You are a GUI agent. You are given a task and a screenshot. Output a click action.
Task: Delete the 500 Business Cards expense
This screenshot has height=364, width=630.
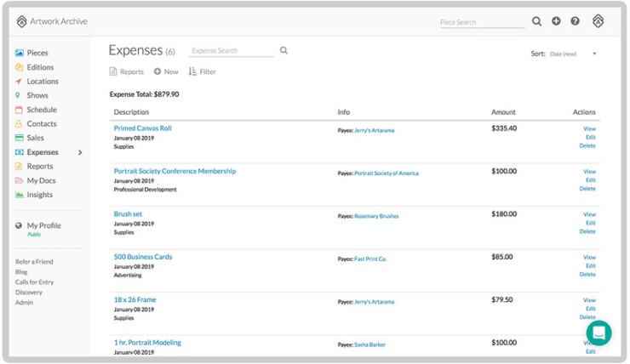pos(587,274)
